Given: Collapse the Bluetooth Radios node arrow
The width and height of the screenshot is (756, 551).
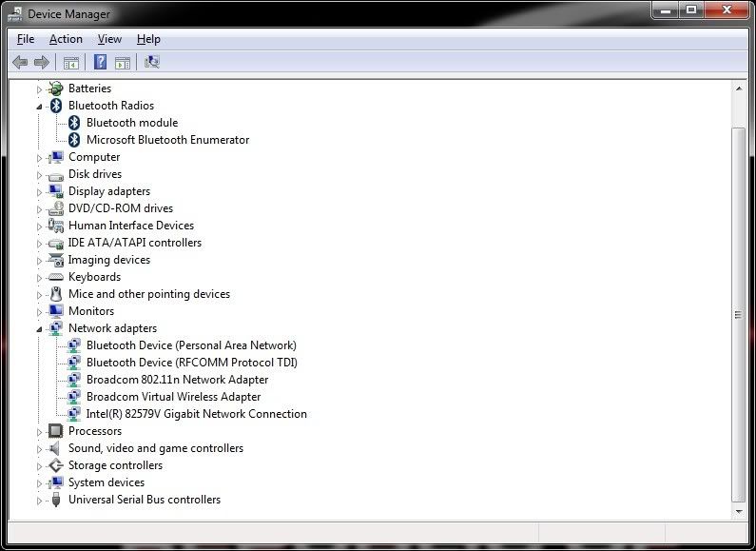Looking at the screenshot, I should tap(39, 107).
